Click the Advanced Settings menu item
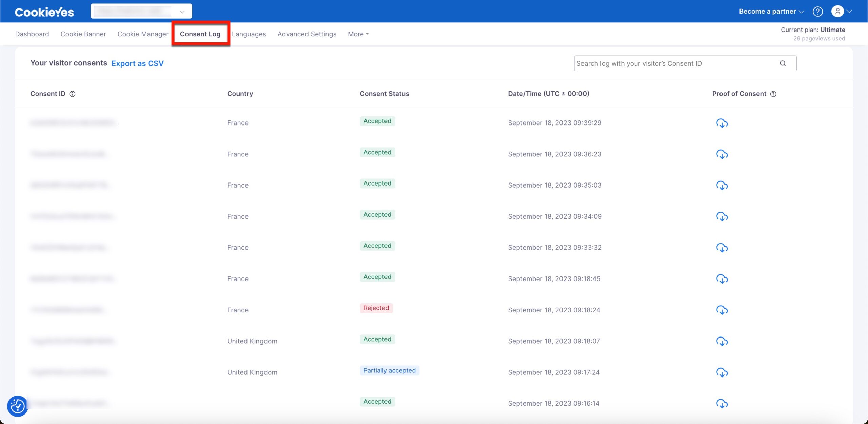 (x=307, y=34)
